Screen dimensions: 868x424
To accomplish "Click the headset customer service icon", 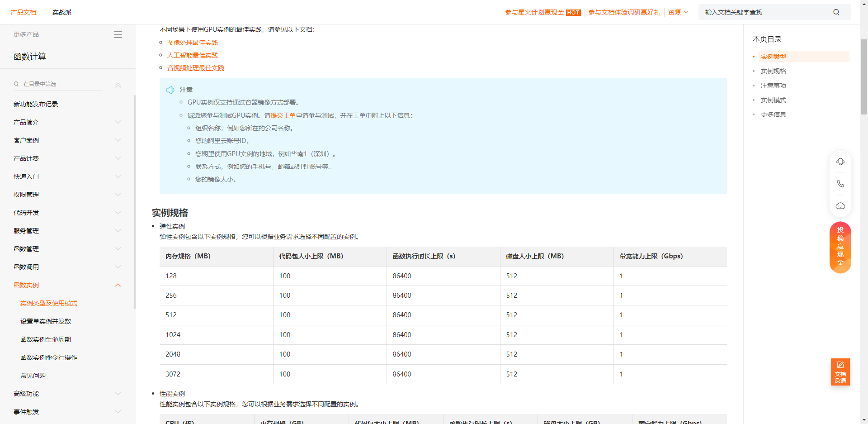I will [x=840, y=162].
